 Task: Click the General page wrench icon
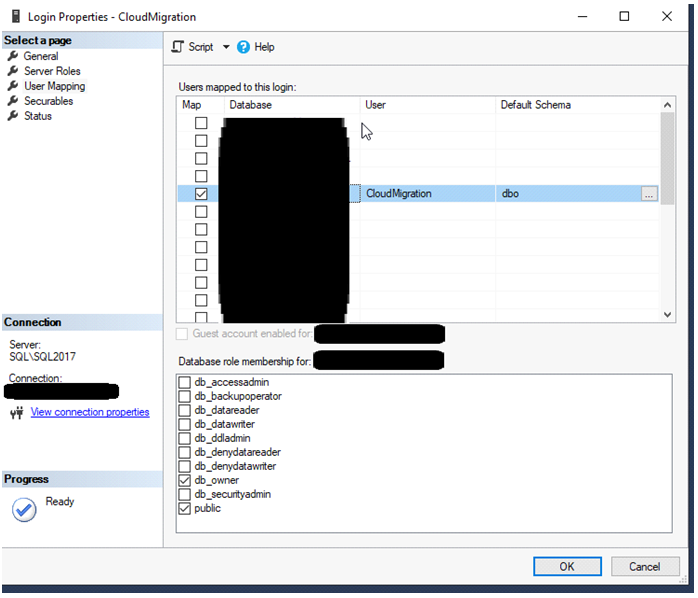click(13, 56)
